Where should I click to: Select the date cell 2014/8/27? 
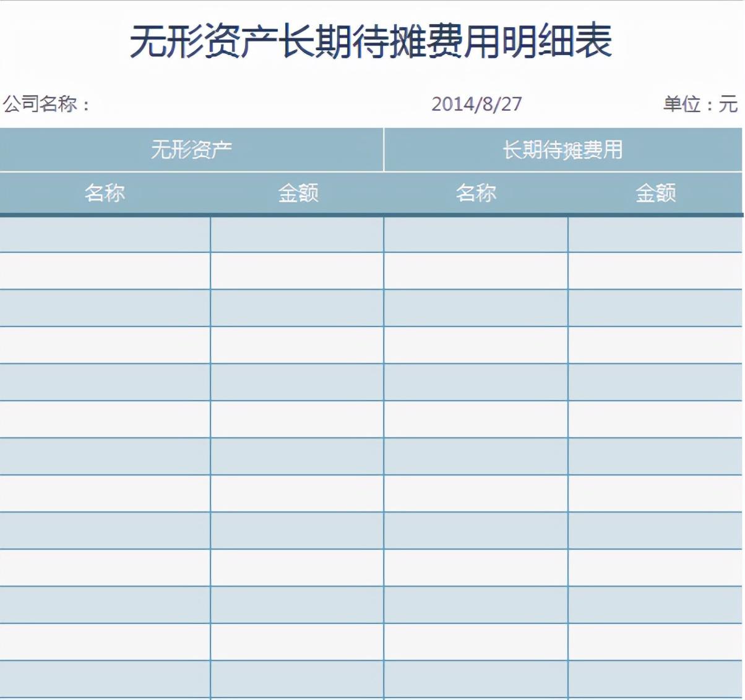(x=476, y=104)
